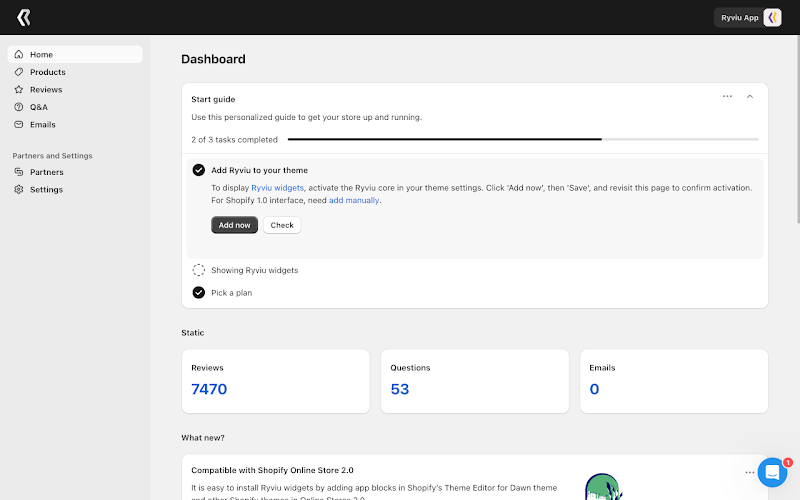The height and width of the screenshot is (500, 800).
Task: Toggle the Add Ryviu to your theme checkmark
Action: tap(198, 170)
